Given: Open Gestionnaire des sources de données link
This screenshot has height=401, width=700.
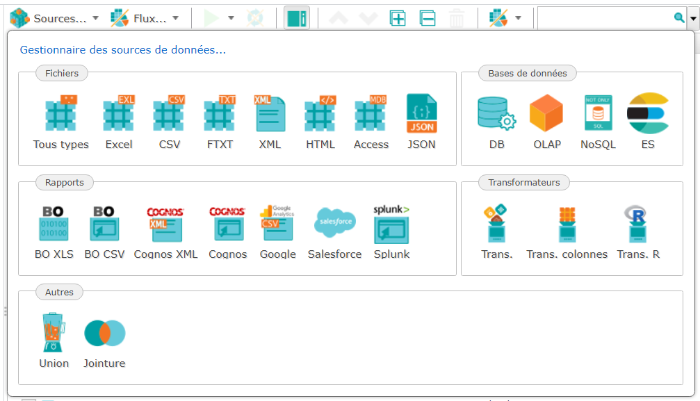Looking at the screenshot, I should pos(123,49).
